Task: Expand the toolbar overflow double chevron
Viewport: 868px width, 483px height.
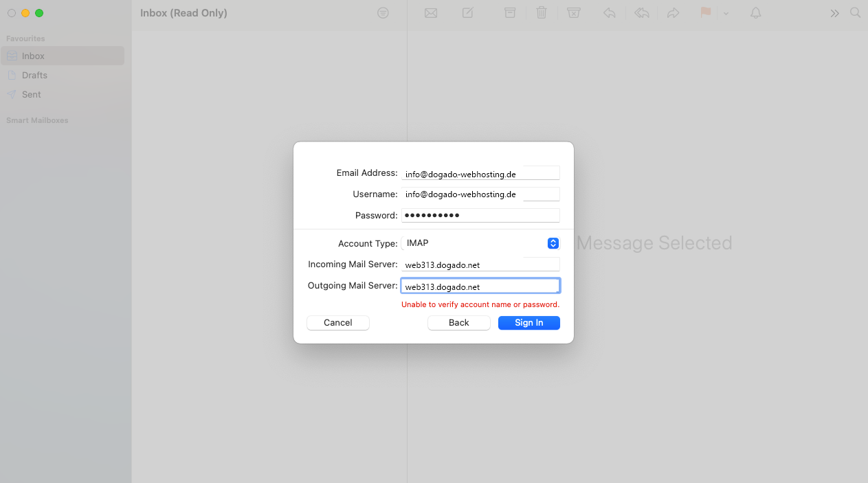Action: [834, 13]
